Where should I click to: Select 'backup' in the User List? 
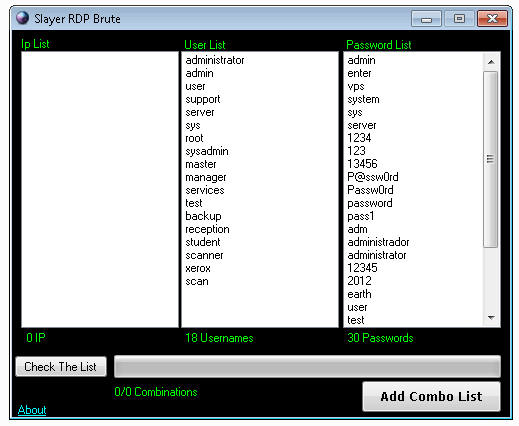tap(203, 216)
